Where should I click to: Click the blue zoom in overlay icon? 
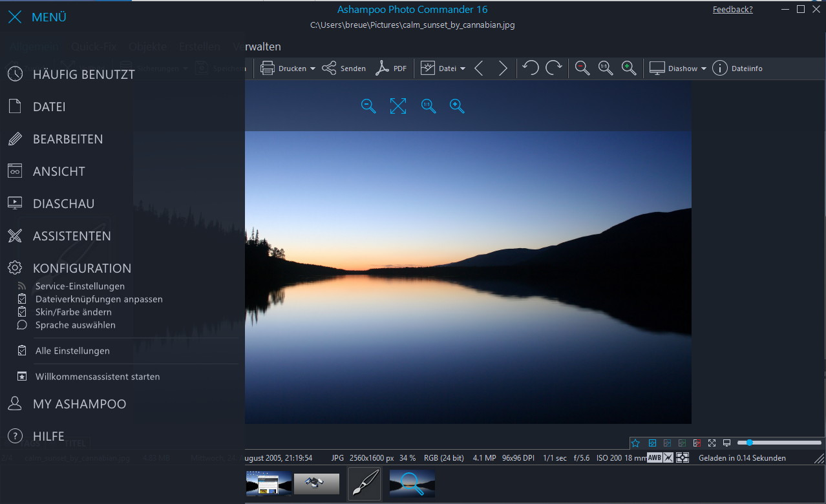point(457,106)
